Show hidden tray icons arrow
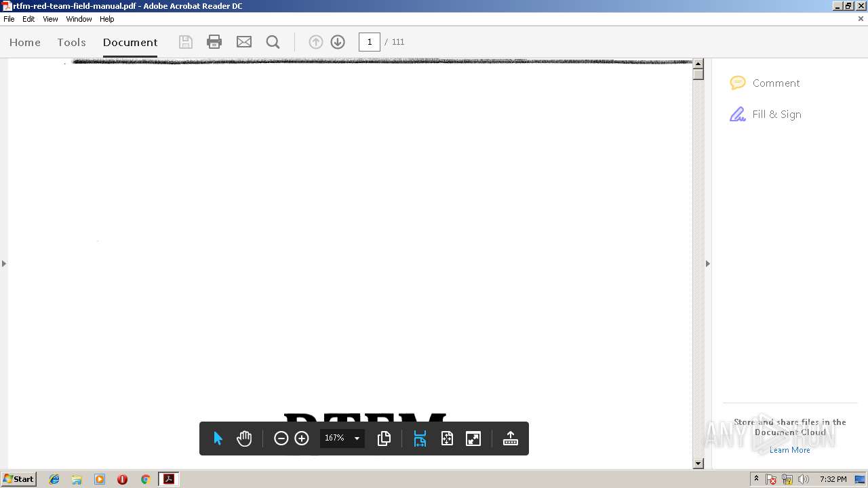 click(x=756, y=479)
